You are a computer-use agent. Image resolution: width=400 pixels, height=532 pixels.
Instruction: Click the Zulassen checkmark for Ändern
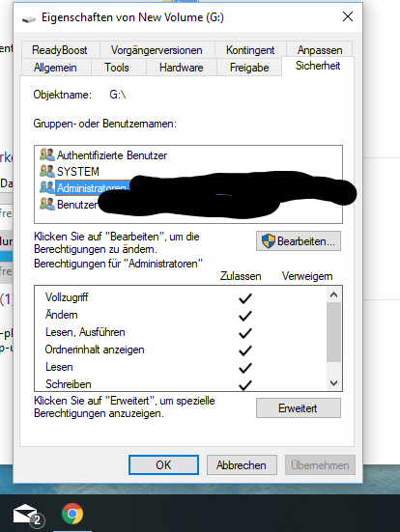coord(244,316)
